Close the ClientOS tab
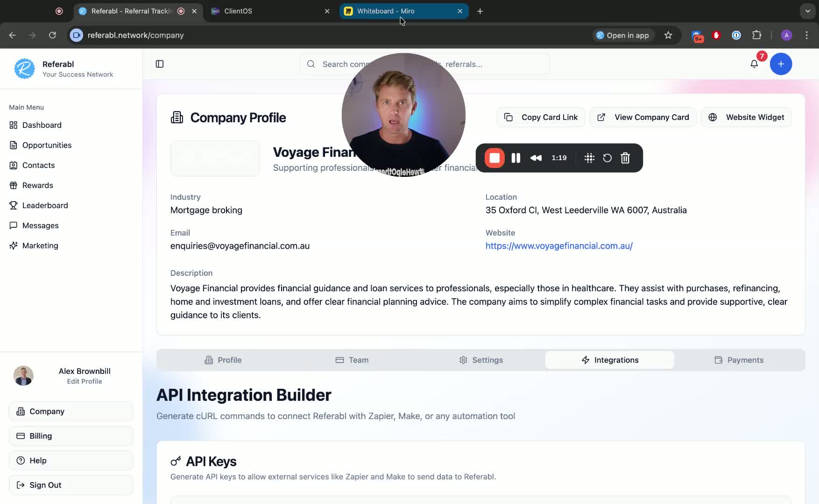 [327, 11]
